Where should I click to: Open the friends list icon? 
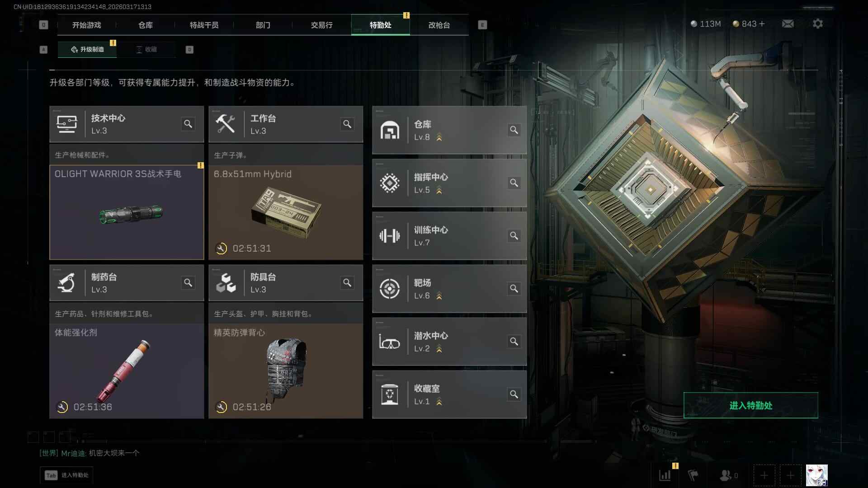click(x=728, y=475)
